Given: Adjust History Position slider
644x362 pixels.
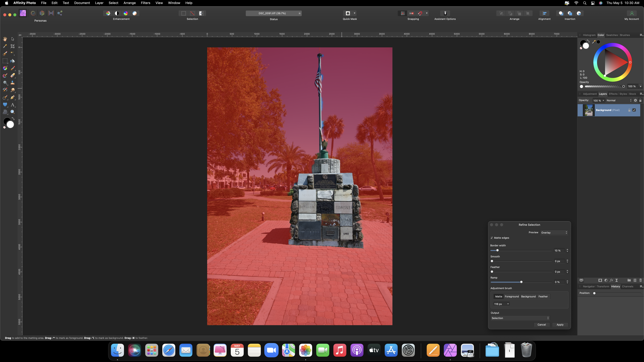Looking at the screenshot, I should pyautogui.click(x=594, y=293).
